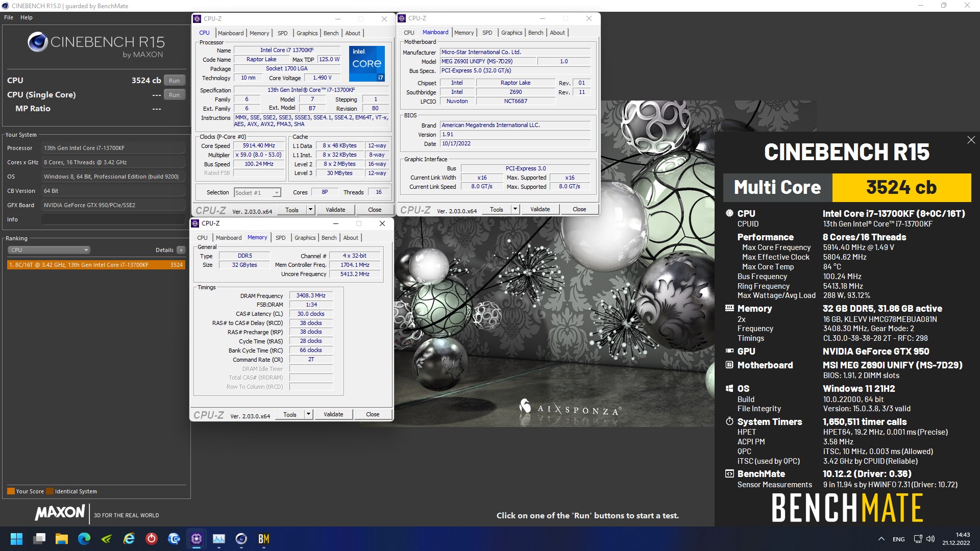Click the Intel Core i7 logo in CPU-Z

click(366, 63)
